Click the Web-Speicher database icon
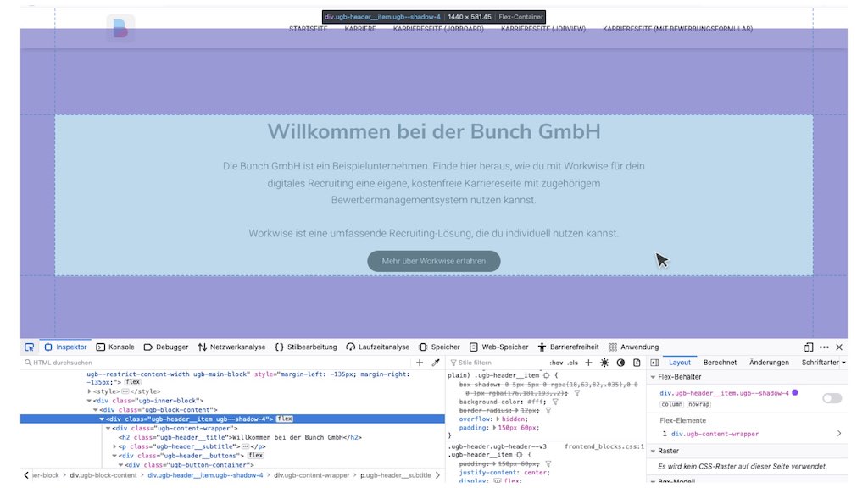This screenshot has height=488, width=868. click(x=473, y=347)
